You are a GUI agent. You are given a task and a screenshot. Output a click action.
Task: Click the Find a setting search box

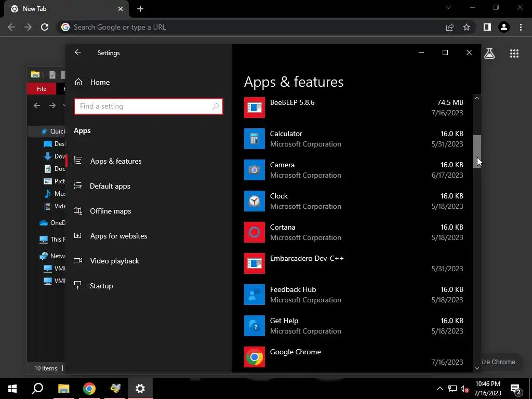(149, 107)
